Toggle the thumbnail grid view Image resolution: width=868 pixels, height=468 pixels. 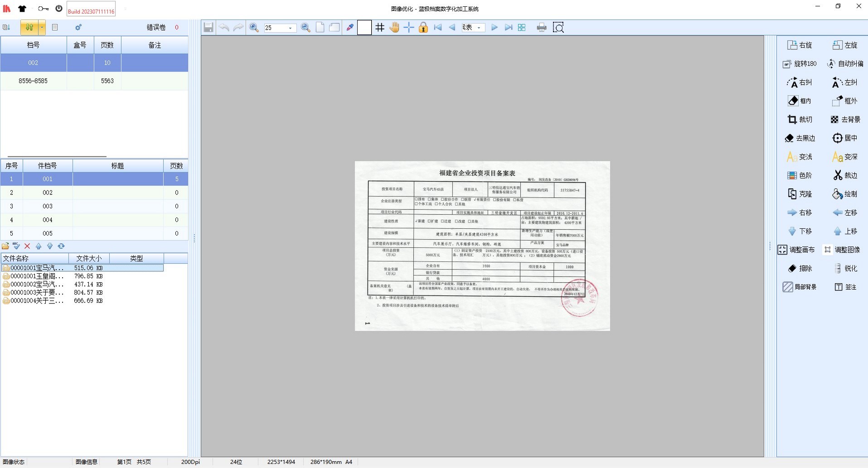[522, 28]
